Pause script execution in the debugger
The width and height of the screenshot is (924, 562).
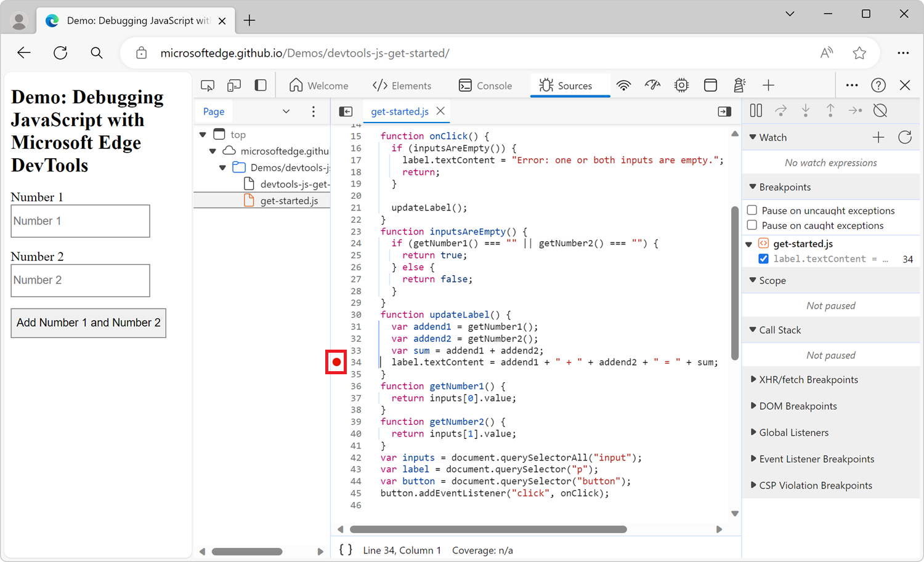pos(756,110)
